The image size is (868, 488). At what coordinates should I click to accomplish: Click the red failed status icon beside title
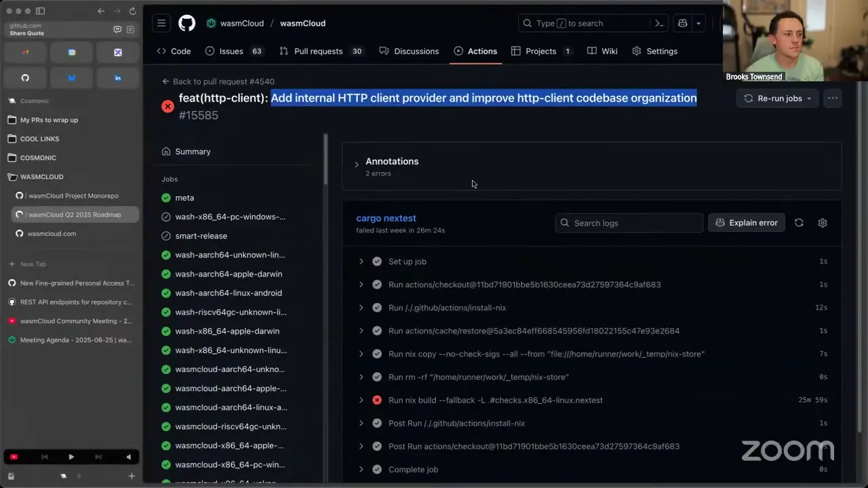(167, 106)
